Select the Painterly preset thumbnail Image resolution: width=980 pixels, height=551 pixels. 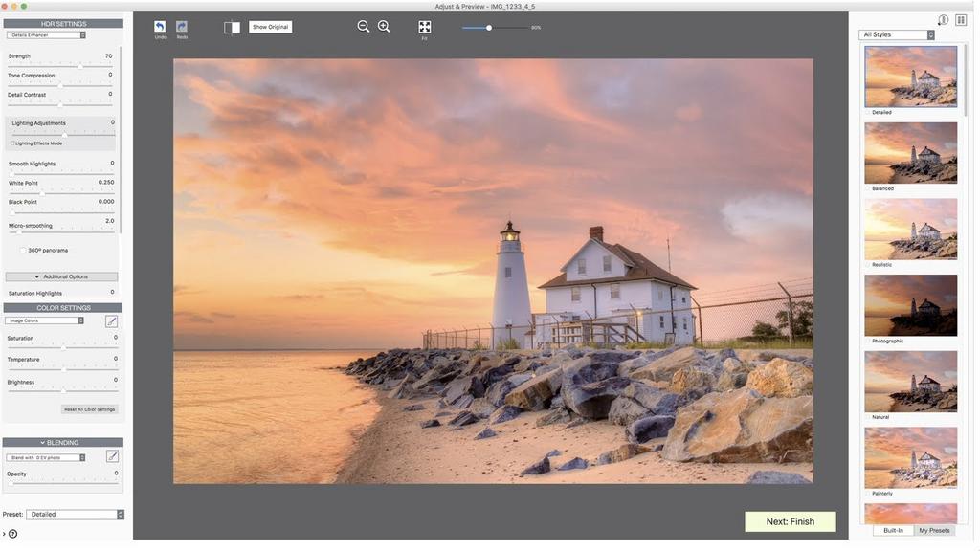click(911, 457)
